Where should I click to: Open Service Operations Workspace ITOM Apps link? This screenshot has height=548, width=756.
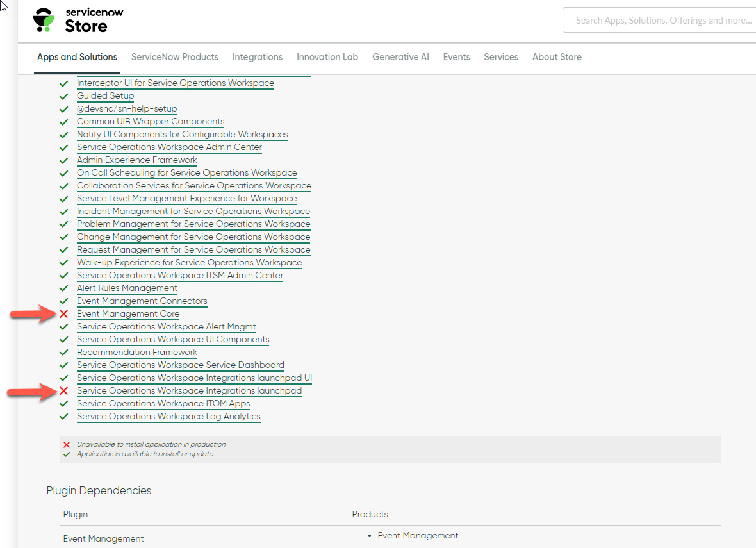tap(163, 403)
